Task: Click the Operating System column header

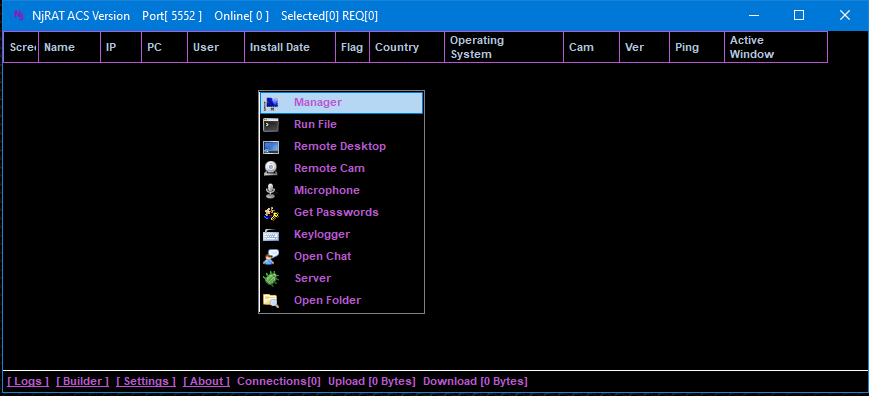Action: coord(504,47)
